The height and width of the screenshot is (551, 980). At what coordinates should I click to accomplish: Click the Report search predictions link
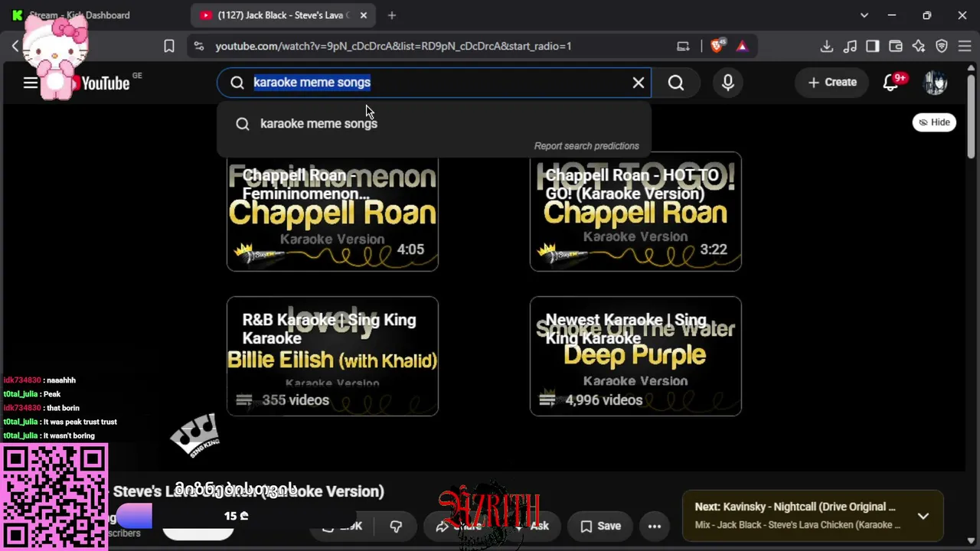[586, 146]
